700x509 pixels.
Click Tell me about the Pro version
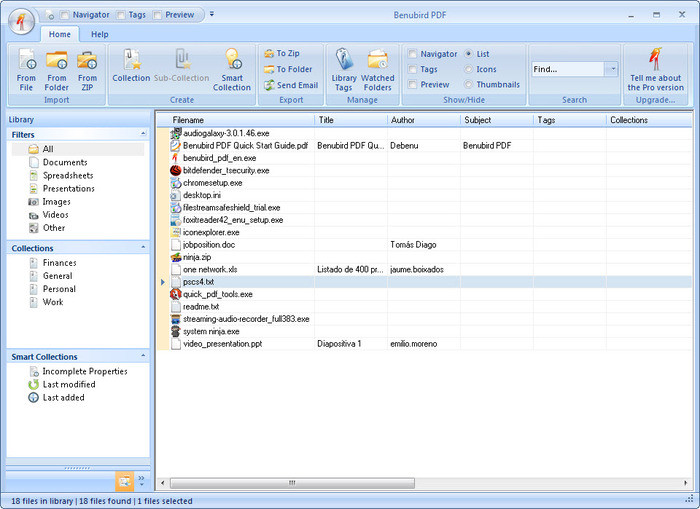tap(655, 70)
